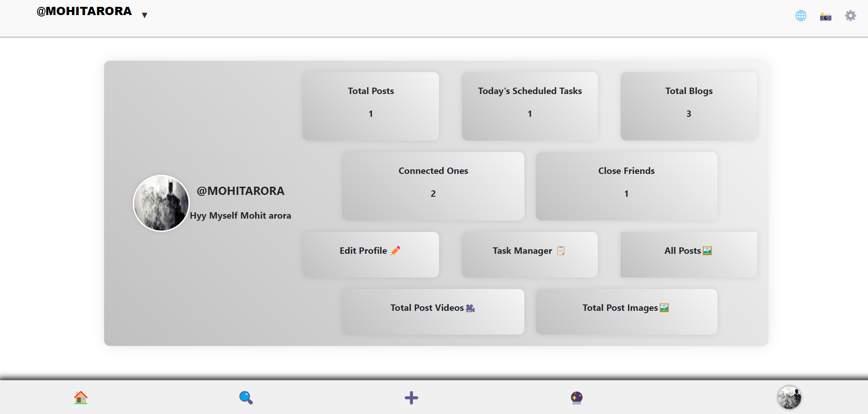
Task: Open settings via the gear icon
Action: click(x=850, y=16)
